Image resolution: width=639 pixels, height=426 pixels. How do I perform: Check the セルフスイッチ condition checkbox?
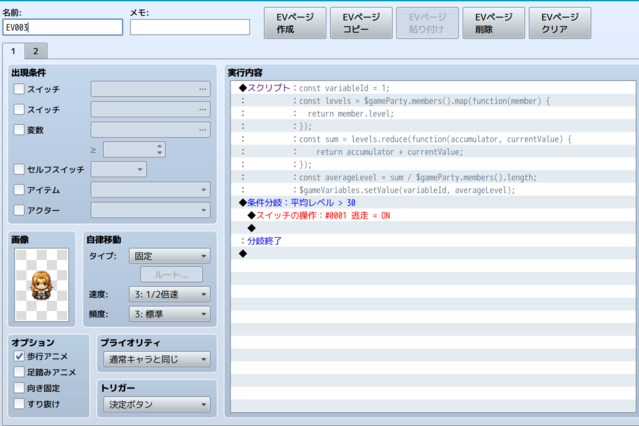point(19,169)
